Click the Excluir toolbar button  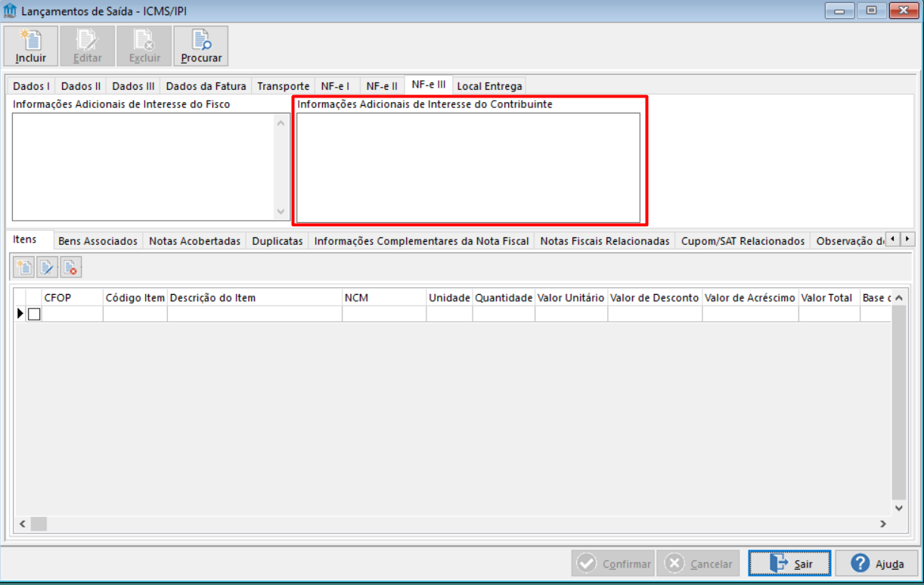[x=144, y=45]
